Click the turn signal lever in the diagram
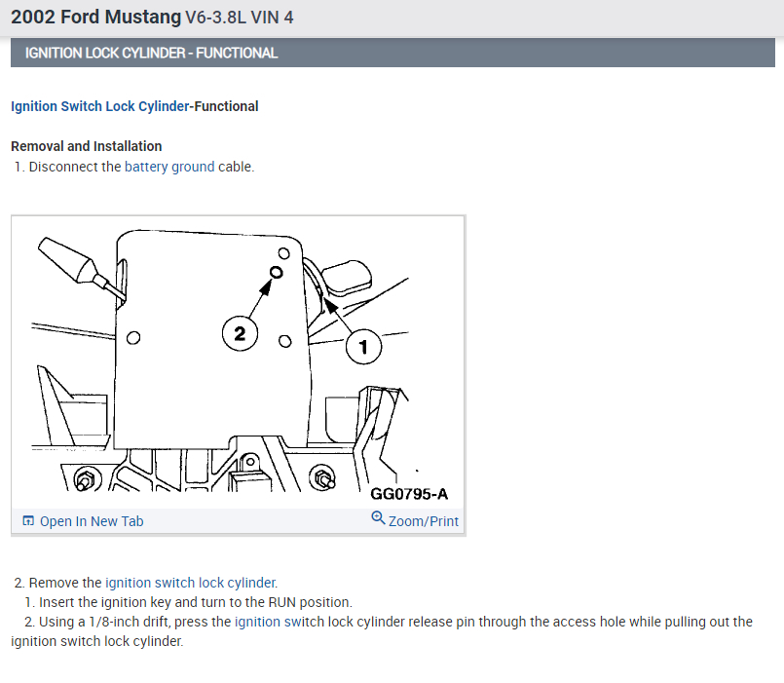 (x=80, y=267)
